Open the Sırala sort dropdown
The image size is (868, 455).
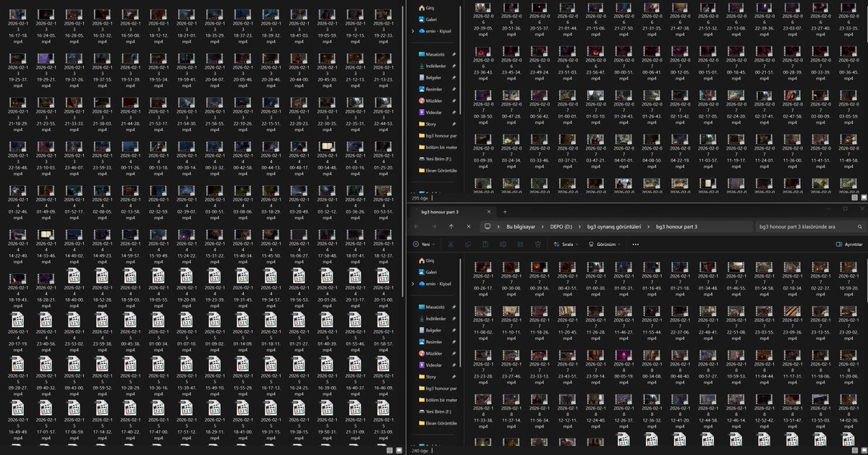(x=566, y=244)
